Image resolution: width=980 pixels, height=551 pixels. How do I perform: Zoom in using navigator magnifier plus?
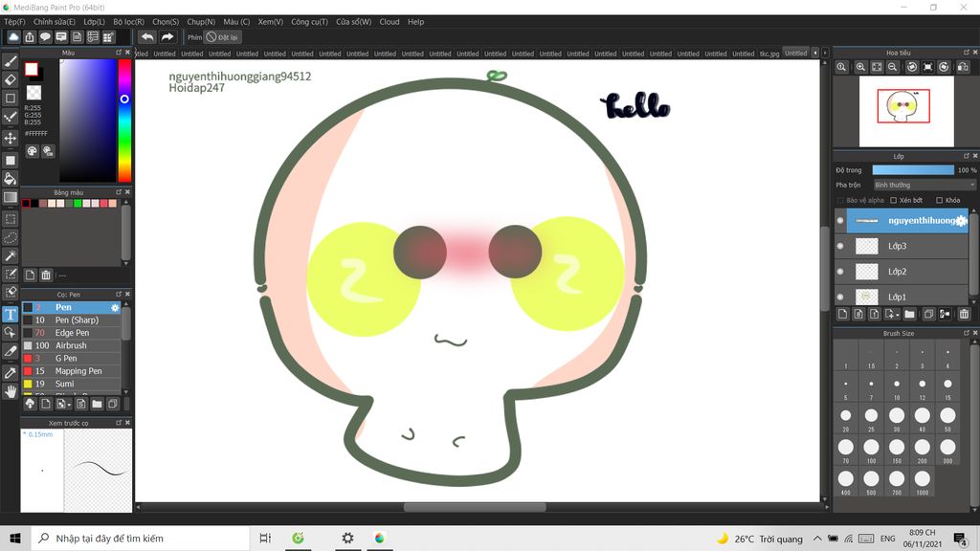(860, 67)
